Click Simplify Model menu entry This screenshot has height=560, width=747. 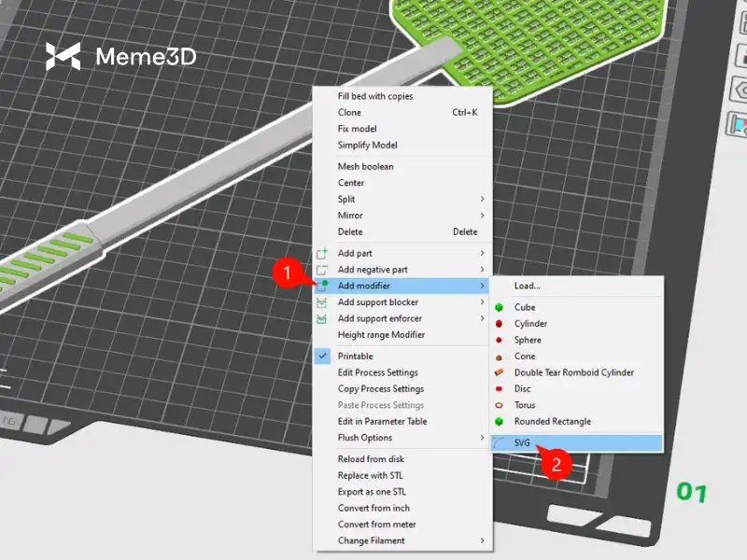tap(367, 146)
